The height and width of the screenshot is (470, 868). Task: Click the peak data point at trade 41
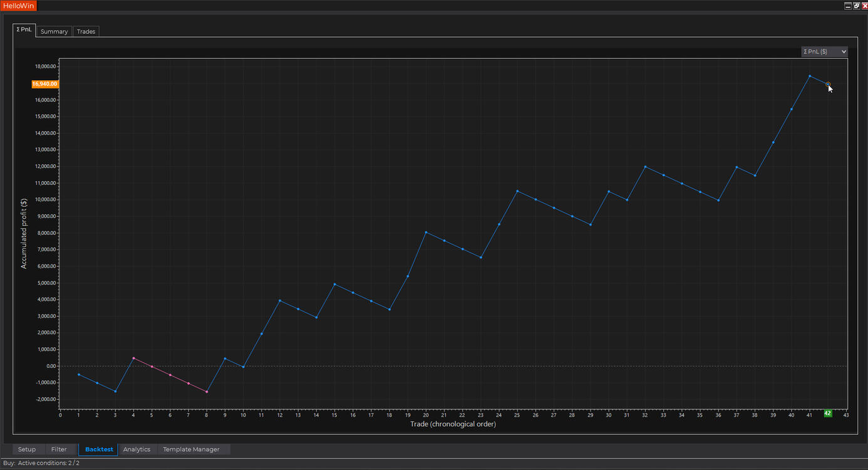(x=810, y=76)
